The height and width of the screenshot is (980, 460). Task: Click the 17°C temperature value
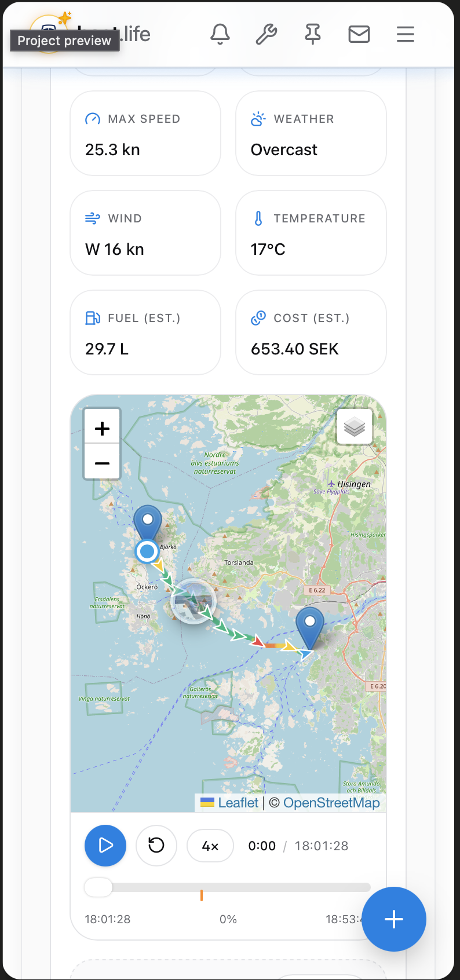tap(268, 250)
